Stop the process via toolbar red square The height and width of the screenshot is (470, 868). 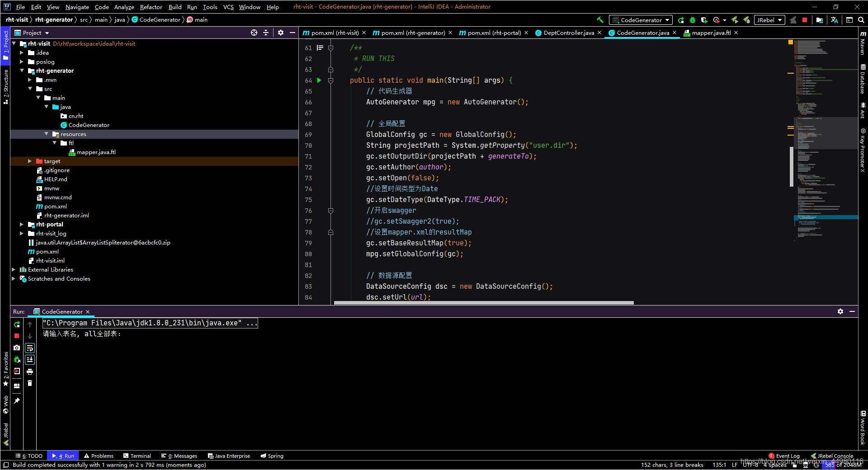pos(805,20)
